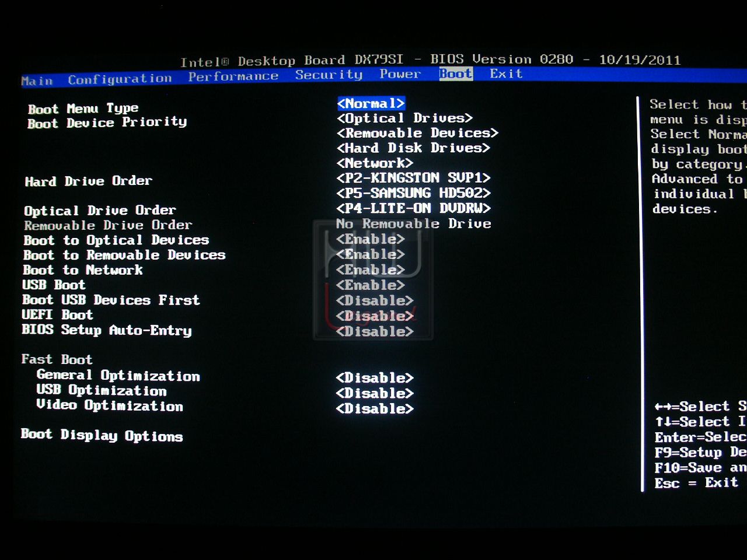Viewport: 747px width, 560px height.
Task: Select the Boot to Removable Devices label
Action: pos(124,255)
